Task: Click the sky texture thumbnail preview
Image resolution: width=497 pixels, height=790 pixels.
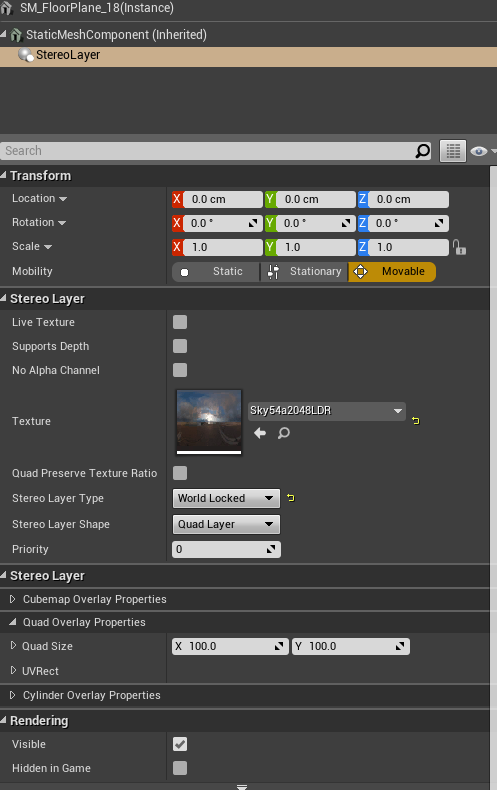Action: click(x=209, y=421)
